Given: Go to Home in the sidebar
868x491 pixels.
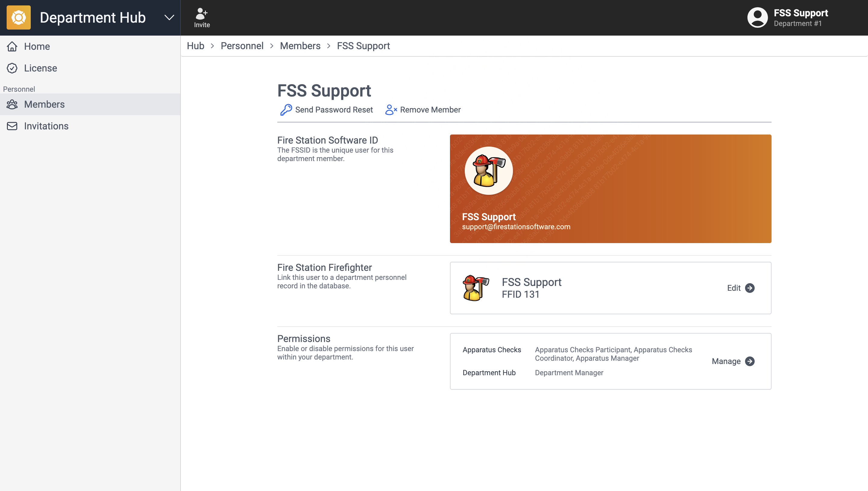Looking at the screenshot, I should [x=37, y=46].
